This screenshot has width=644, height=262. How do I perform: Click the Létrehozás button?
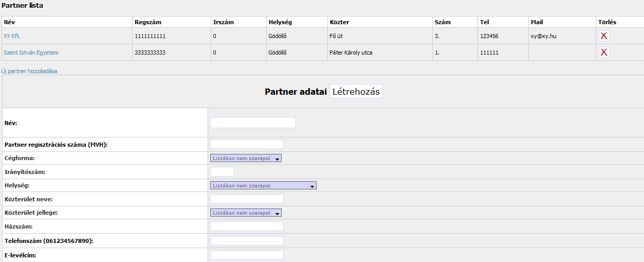click(356, 92)
